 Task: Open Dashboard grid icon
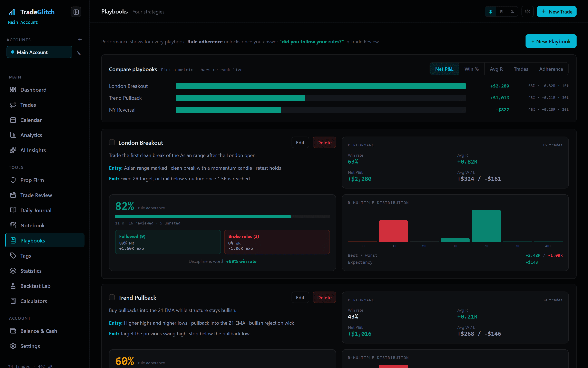[13, 90]
